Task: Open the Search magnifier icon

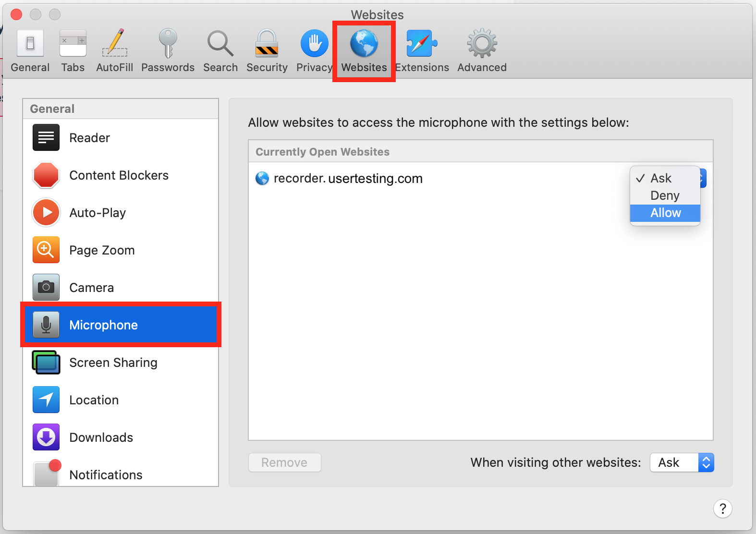Action: (220, 44)
